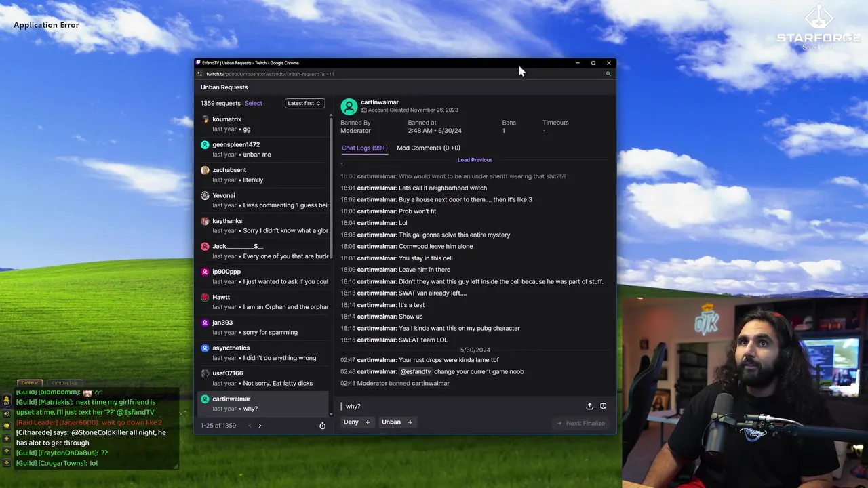Click the 5/30/2024 date separator
The image size is (868, 488).
tap(475, 350)
